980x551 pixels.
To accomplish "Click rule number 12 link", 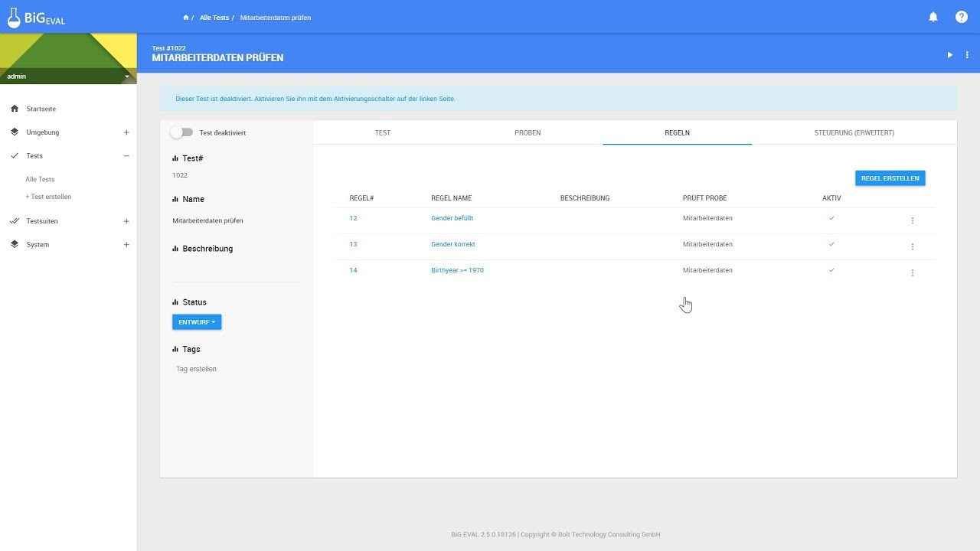I will tap(353, 218).
